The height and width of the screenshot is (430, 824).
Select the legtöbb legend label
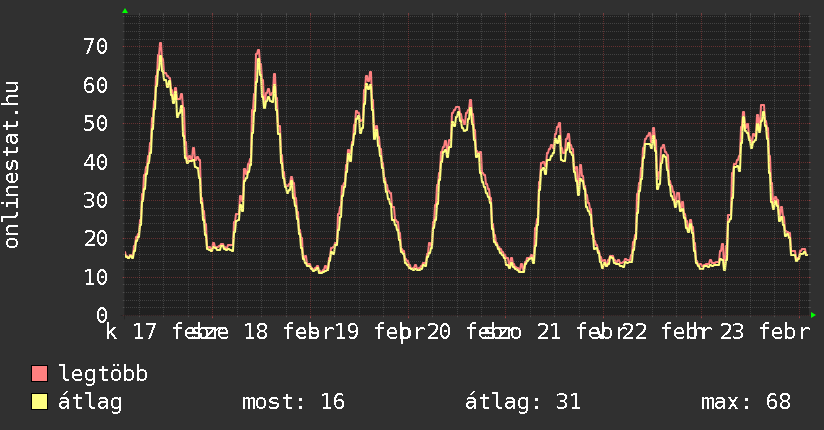click(x=103, y=374)
